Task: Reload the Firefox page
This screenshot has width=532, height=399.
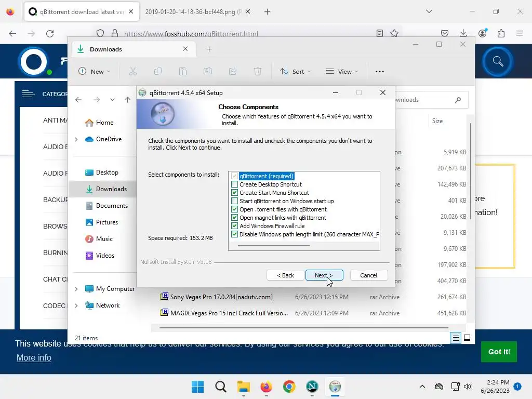Action: point(50,34)
